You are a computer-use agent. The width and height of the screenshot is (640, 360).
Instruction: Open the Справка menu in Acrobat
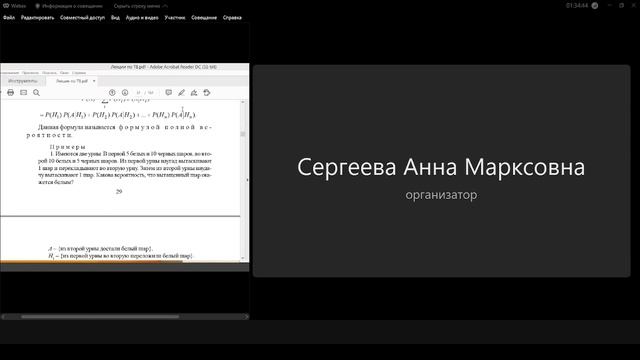pyautogui.click(x=79, y=73)
